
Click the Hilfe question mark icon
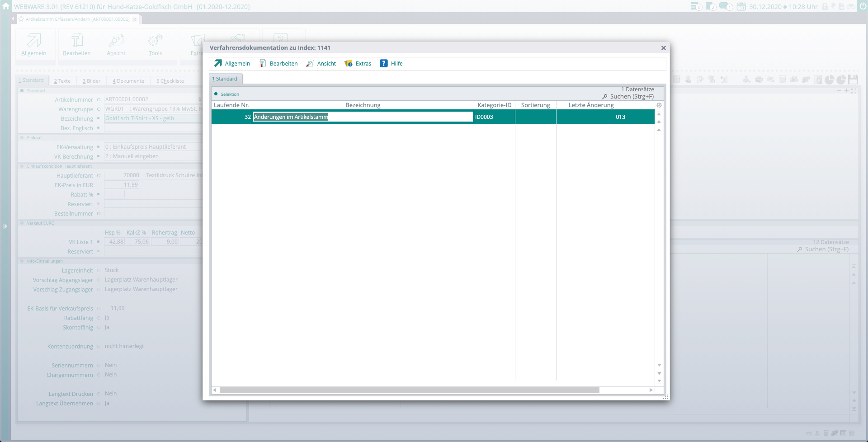384,64
